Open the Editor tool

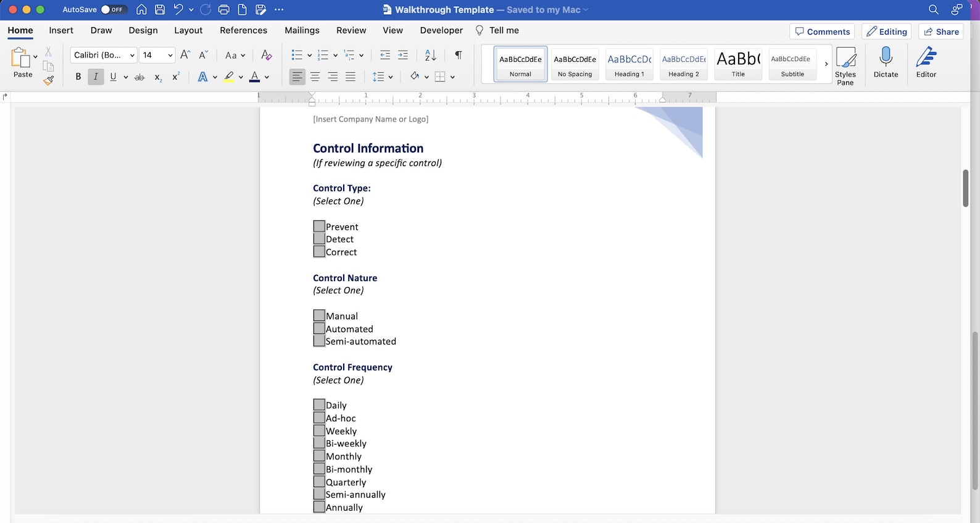(926, 62)
